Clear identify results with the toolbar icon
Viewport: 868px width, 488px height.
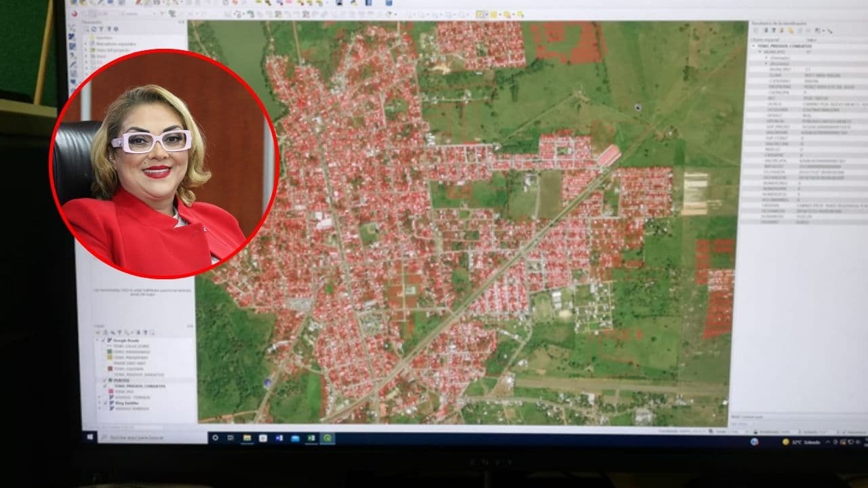coord(790,30)
